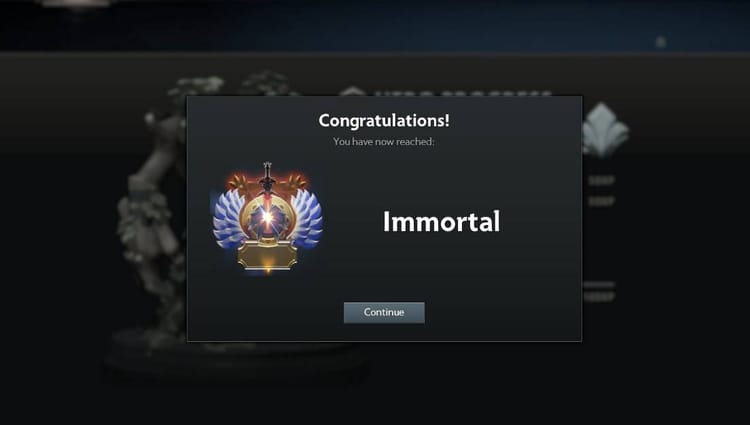Click the dark top navigation bar

pyautogui.click(x=375, y=25)
